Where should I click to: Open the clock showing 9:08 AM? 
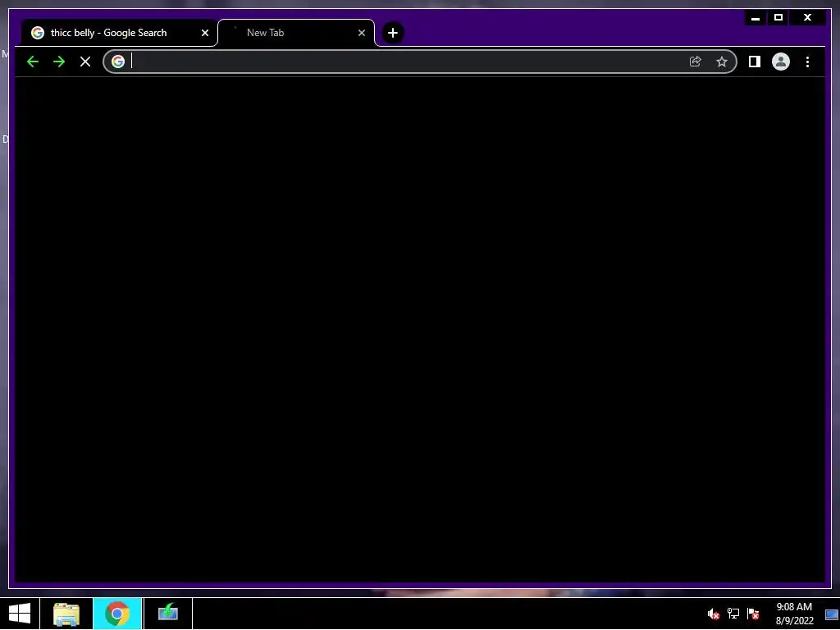[794, 614]
